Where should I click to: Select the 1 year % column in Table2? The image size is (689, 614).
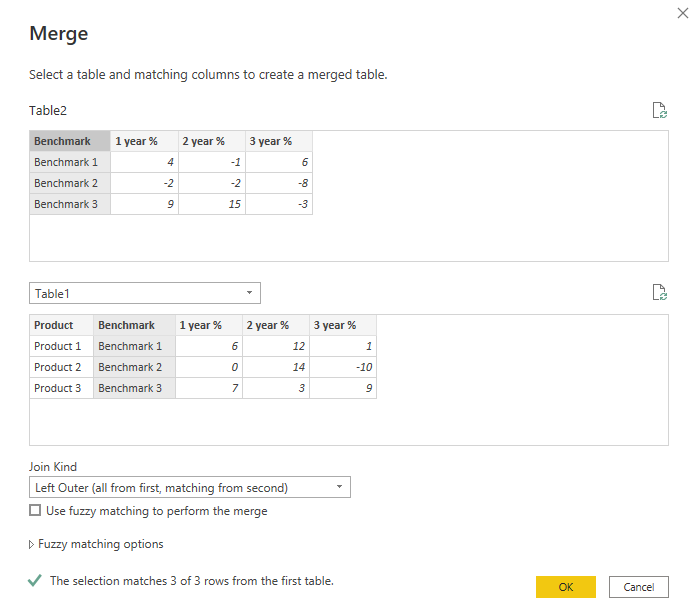[144, 141]
